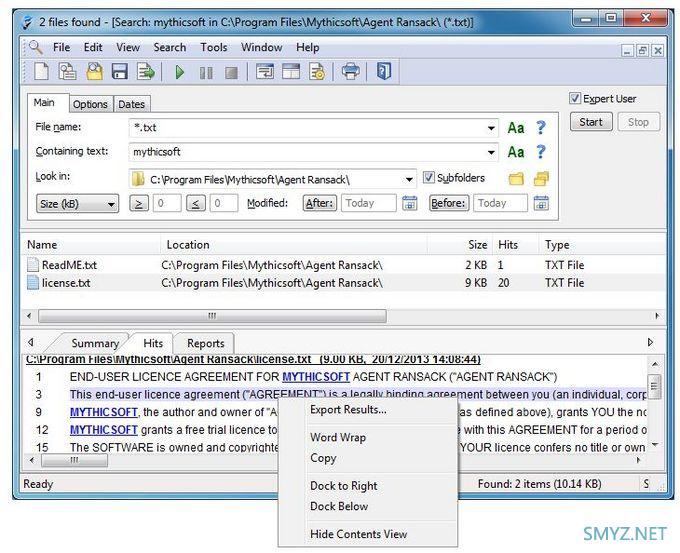
Task: Open the Size (kB) dropdown
Action: 76,203
